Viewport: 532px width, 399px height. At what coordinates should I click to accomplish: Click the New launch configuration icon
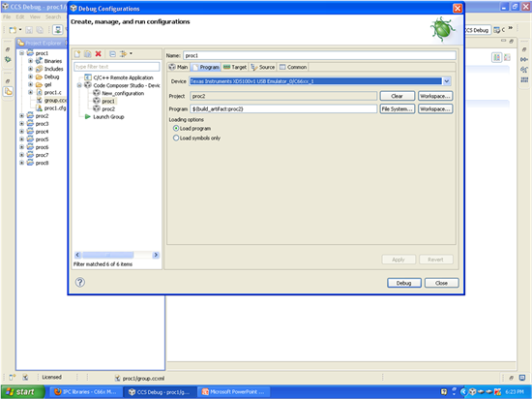tap(77, 54)
